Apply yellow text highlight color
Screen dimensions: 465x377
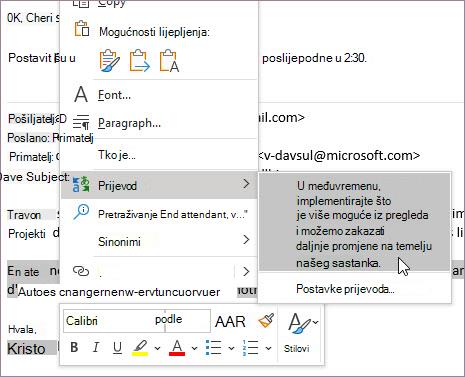[140, 348]
